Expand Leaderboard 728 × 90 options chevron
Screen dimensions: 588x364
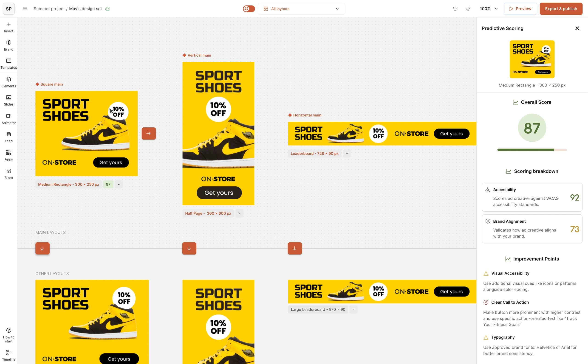pos(347,154)
